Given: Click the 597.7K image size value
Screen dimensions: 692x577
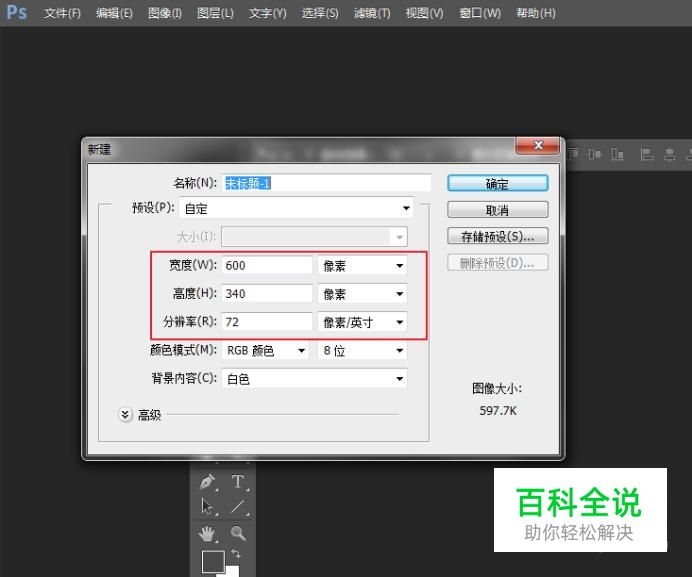Looking at the screenshot, I should point(498,411).
